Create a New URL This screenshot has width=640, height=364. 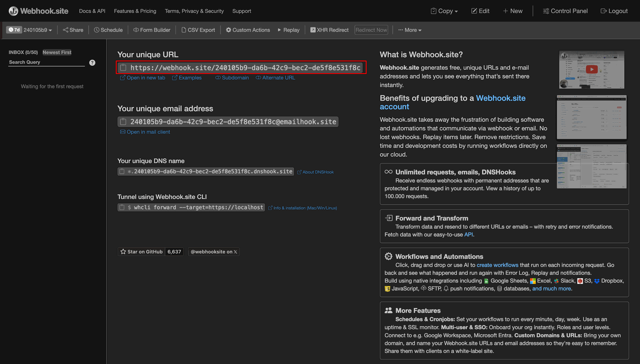(x=513, y=11)
